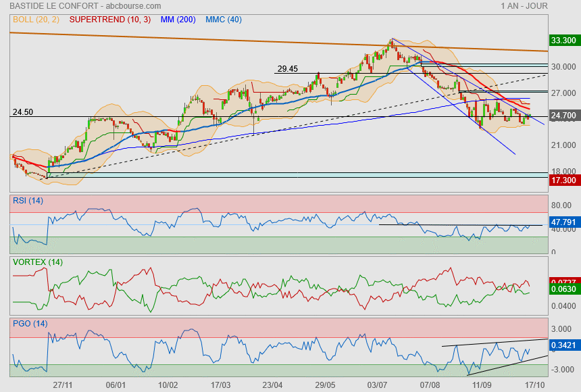Click the 17/10 date on time axis
Image resolution: width=581 pixels, height=392 pixels.
(x=535, y=384)
